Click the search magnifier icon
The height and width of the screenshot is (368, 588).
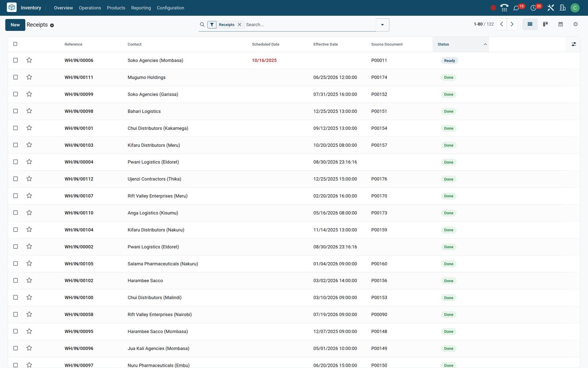tap(202, 25)
